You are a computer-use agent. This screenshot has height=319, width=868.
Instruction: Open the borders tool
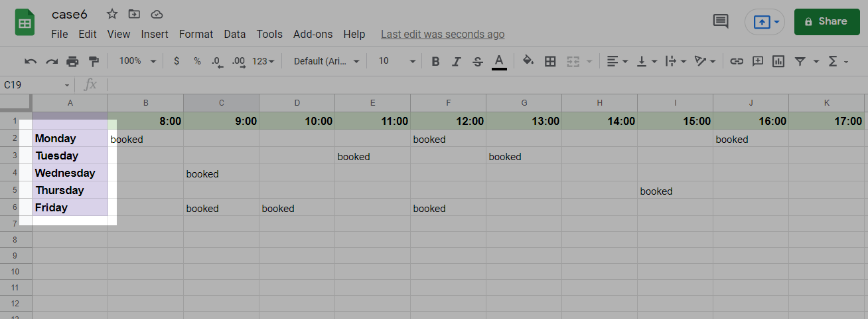(550, 61)
